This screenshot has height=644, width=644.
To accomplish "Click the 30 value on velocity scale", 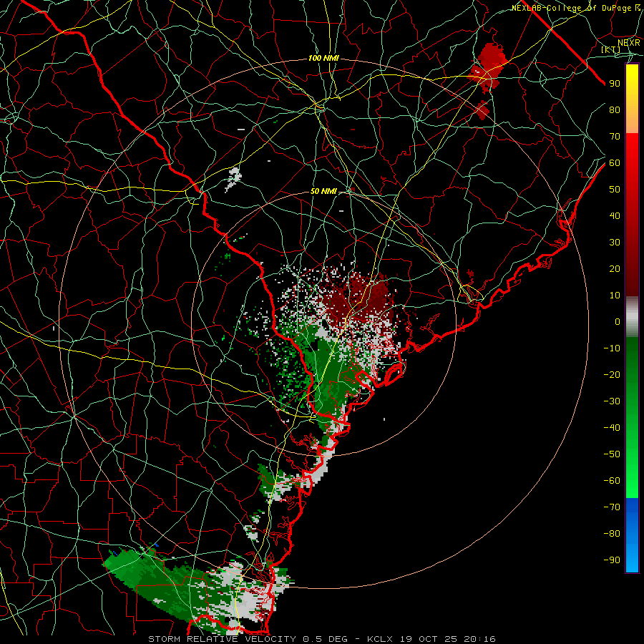I will pos(615,243).
